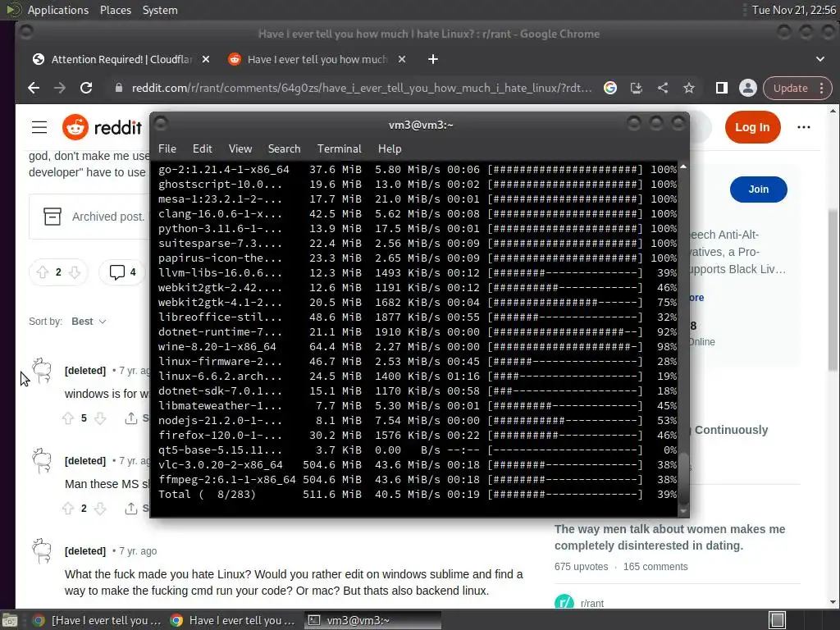Open the Applications menu in the top panel

[x=58, y=10]
